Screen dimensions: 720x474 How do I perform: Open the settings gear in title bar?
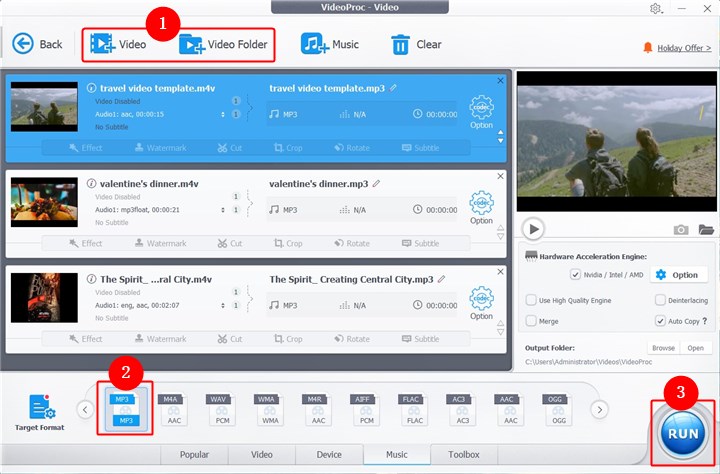coord(655,8)
